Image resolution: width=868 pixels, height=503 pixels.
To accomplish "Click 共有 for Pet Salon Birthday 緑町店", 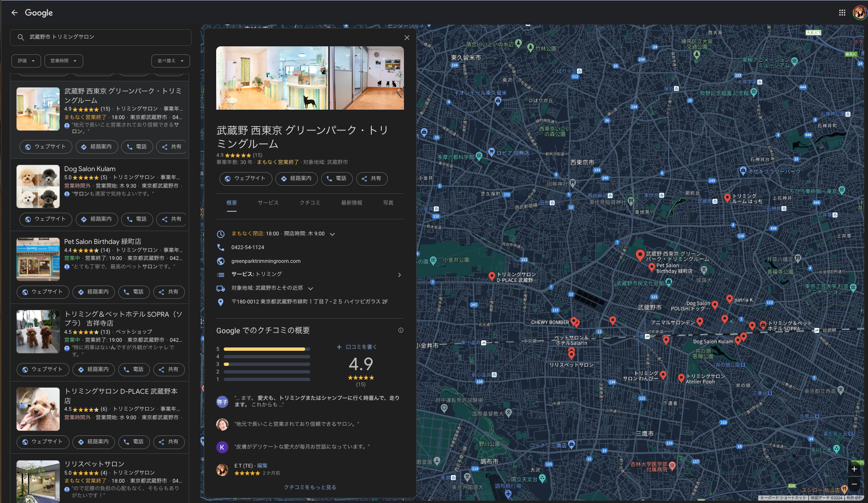I will point(169,292).
